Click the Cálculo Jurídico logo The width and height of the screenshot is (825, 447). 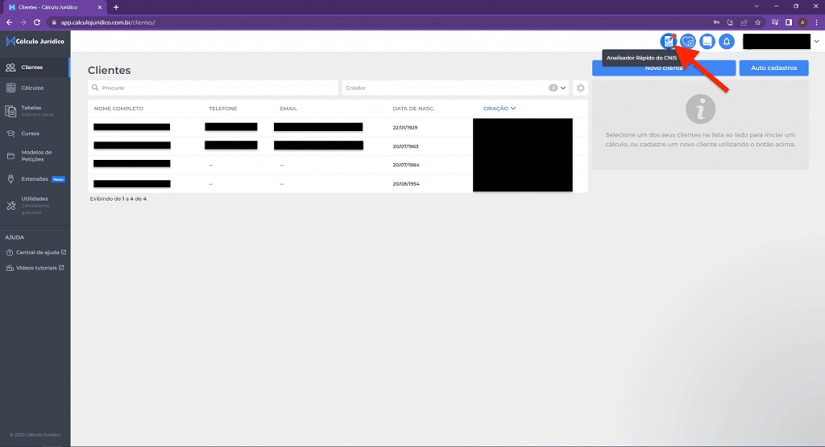(x=35, y=41)
